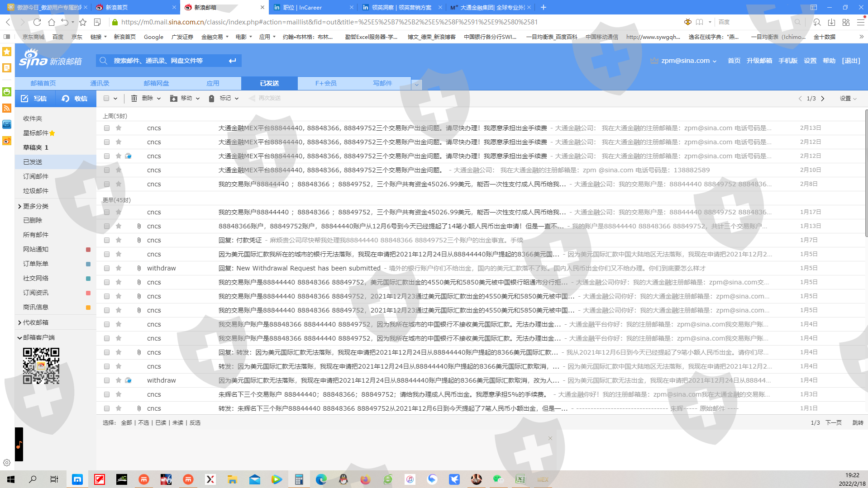Expand the 代收邮箱 section
The width and height of the screenshot is (868, 488).
19,322
